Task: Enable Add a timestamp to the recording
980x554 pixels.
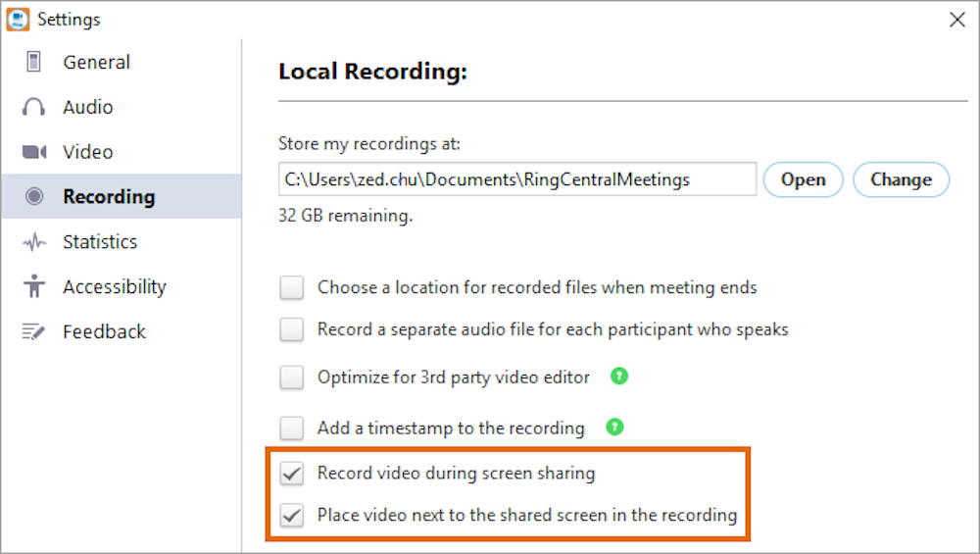Action: tap(292, 428)
